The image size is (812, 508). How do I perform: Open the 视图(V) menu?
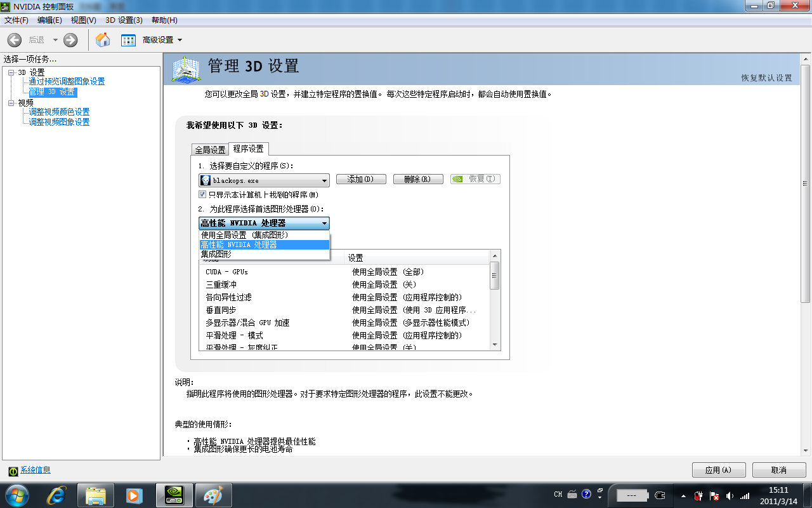pyautogui.click(x=84, y=20)
